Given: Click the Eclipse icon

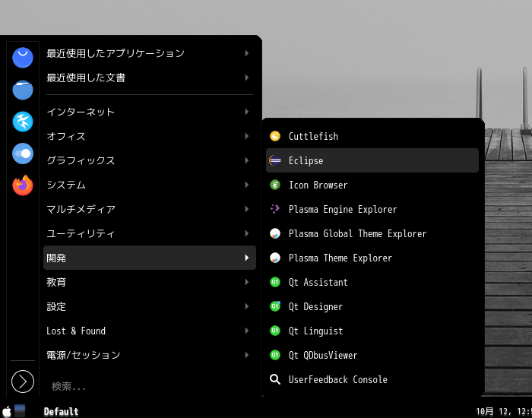Looking at the screenshot, I should 275,160.
